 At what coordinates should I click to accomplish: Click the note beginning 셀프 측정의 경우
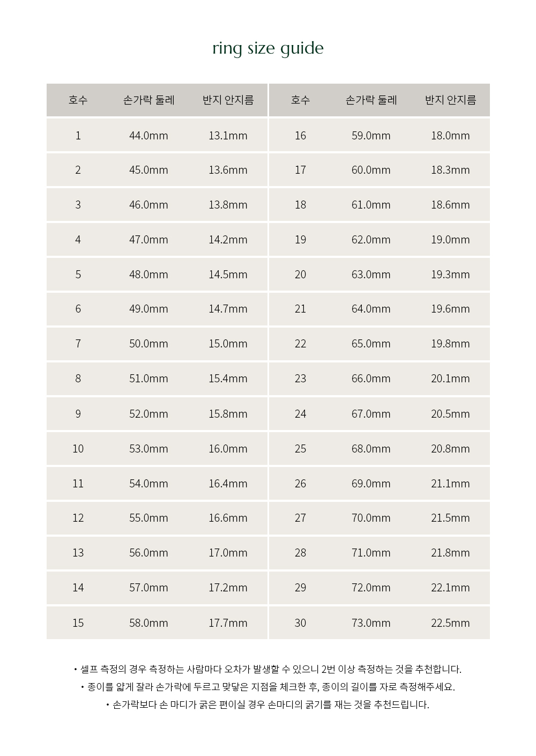[x=268, y=669]
